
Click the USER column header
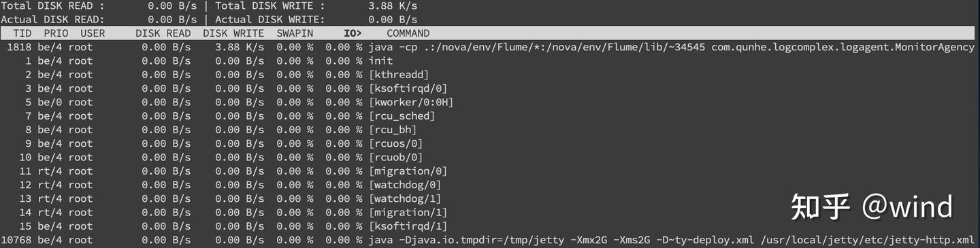pyautogui.click(x=93, y=33)
